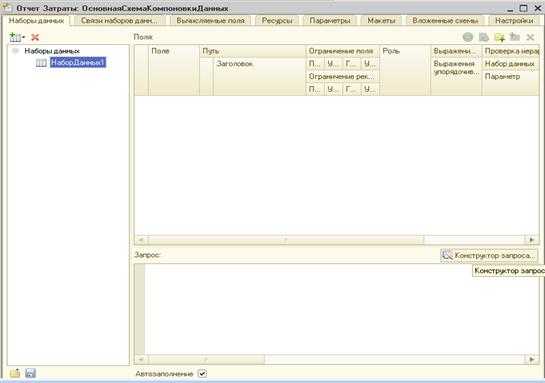Click the copy field icon in Поля toolbar
Screen dimensions: 545x383
(483, 37)
